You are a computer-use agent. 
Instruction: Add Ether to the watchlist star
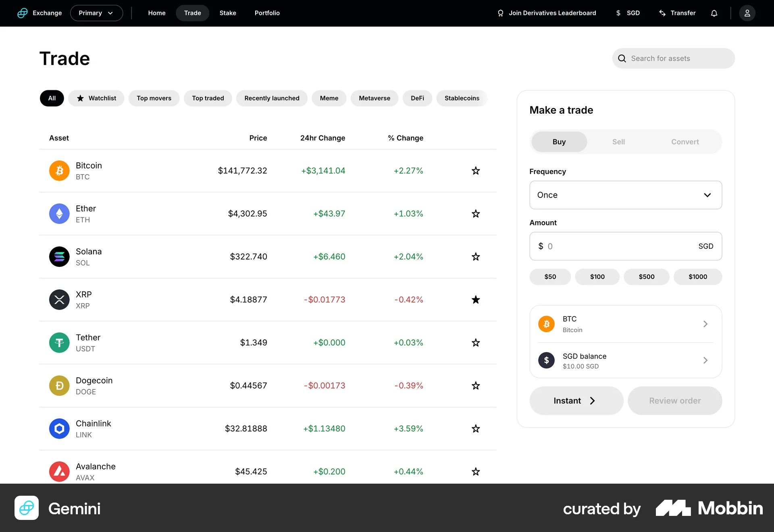pyautogui.click(x=476, y=214)
